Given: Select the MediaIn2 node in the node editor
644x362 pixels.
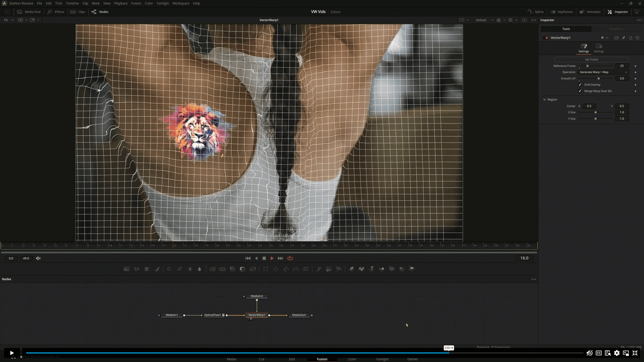Looking at the screenshot, I should [x=257, y=296].
